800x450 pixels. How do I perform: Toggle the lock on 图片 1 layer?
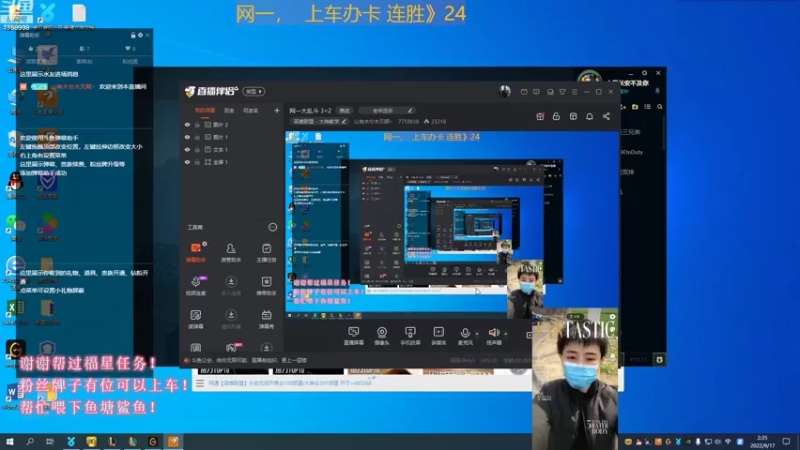tap(197, 137)
